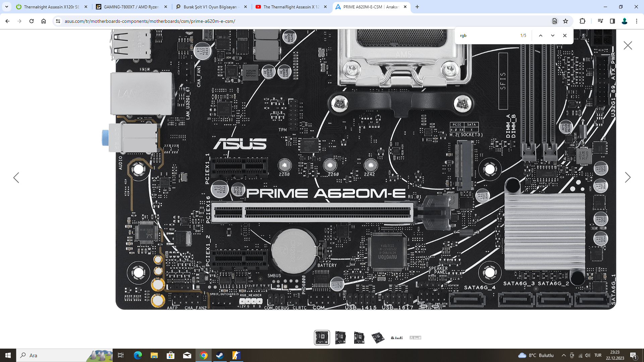Image resolution: width=644 pixels, height=362 pixels.
Task: Select the second motherboard thumbnail
Action: pos(340,338)
